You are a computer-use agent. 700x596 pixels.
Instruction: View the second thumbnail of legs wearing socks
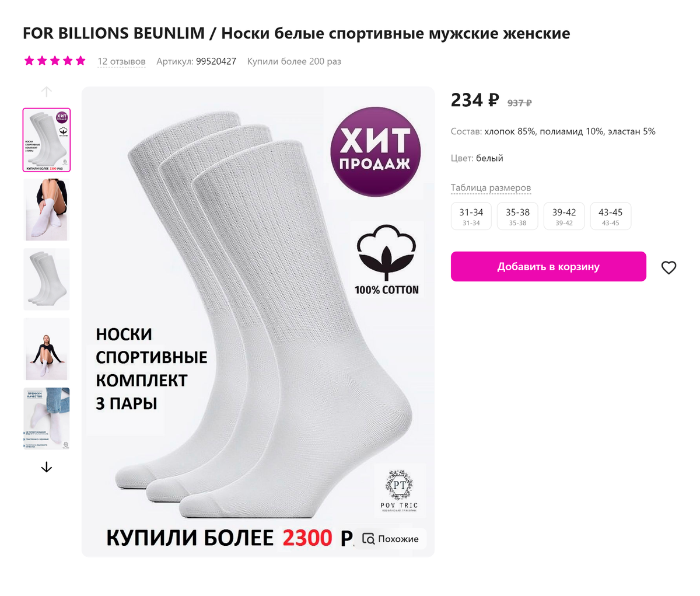point(47,210)
